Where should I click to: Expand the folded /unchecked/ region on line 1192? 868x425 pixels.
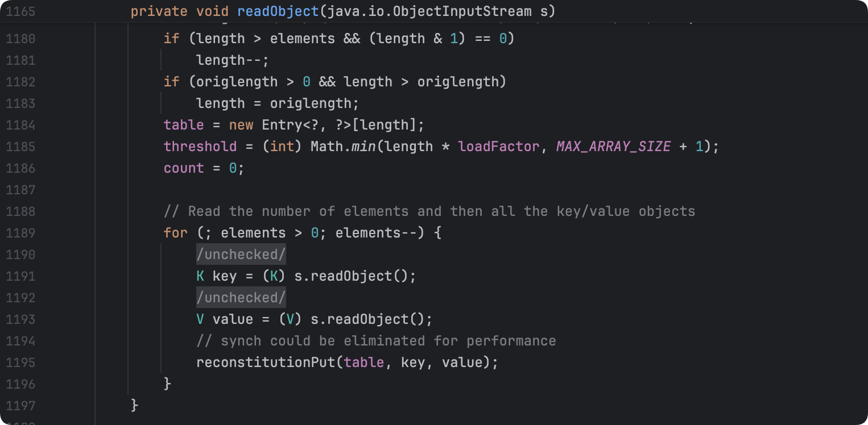pyautogui.click(x=241, y=298)
